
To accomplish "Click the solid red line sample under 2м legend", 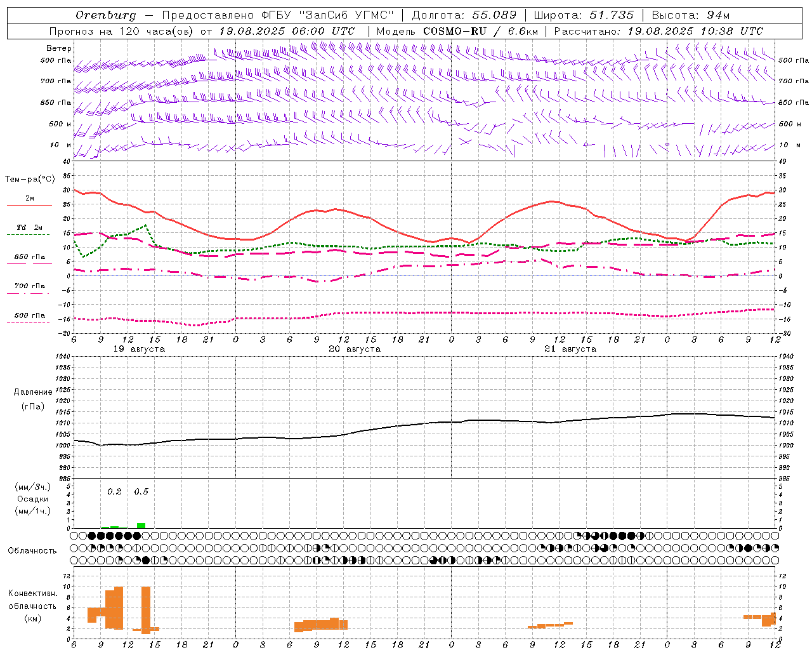I will click(x=29, y=206).
